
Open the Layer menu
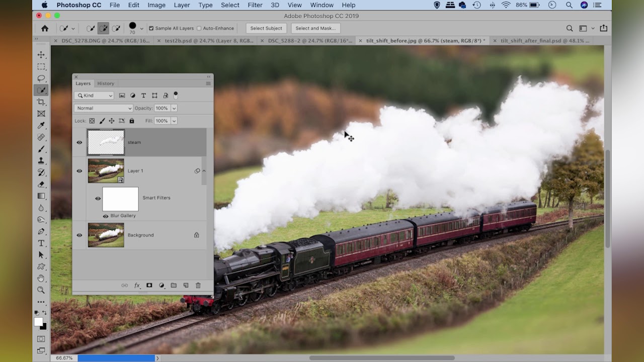[x=182, y=5]
